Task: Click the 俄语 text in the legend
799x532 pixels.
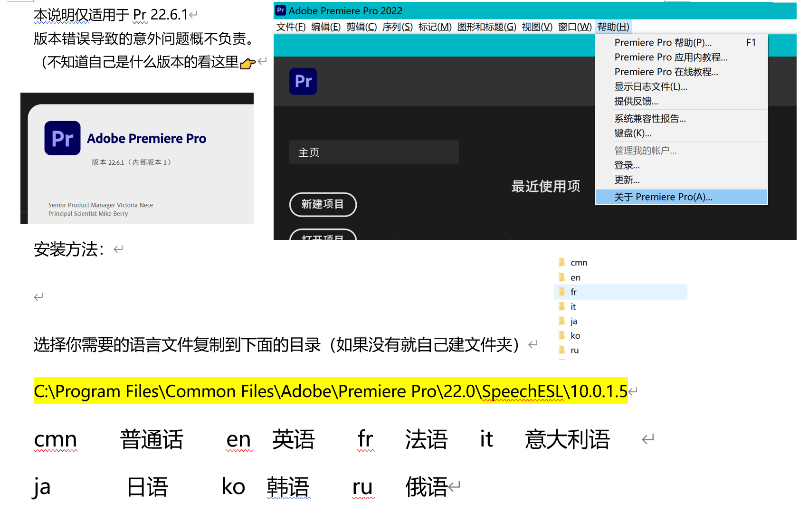Action: (426, 487)
